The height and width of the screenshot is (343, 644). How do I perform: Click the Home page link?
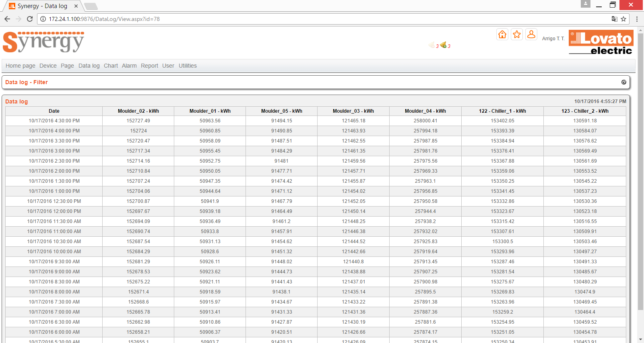(21, 66)
